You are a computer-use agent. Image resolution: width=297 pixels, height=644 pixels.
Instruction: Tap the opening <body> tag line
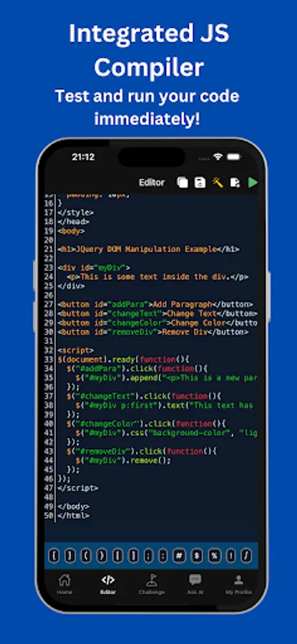[71, 231]
